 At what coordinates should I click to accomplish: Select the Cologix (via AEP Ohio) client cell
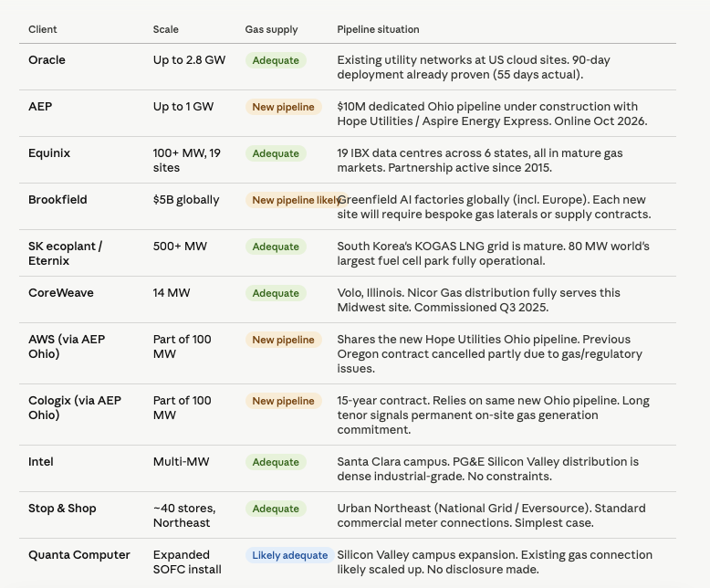(75, 408)
